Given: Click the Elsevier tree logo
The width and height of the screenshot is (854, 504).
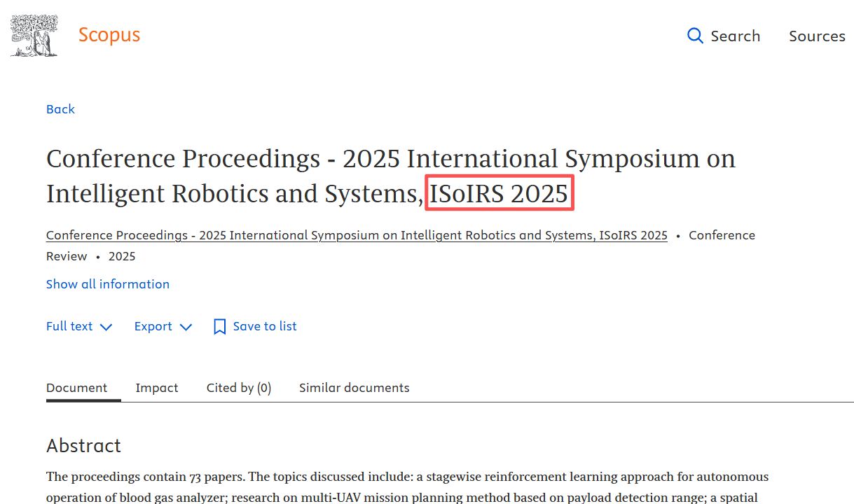Looking at the screenshot, I should click(x=34, y=36).
